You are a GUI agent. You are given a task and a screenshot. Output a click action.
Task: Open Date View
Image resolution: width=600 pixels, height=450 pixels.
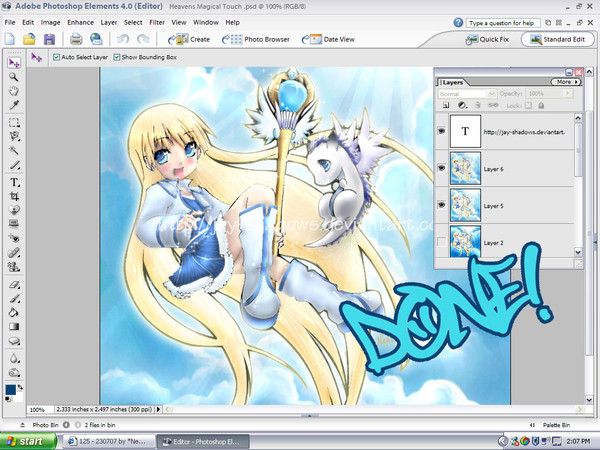coord(328,39)
